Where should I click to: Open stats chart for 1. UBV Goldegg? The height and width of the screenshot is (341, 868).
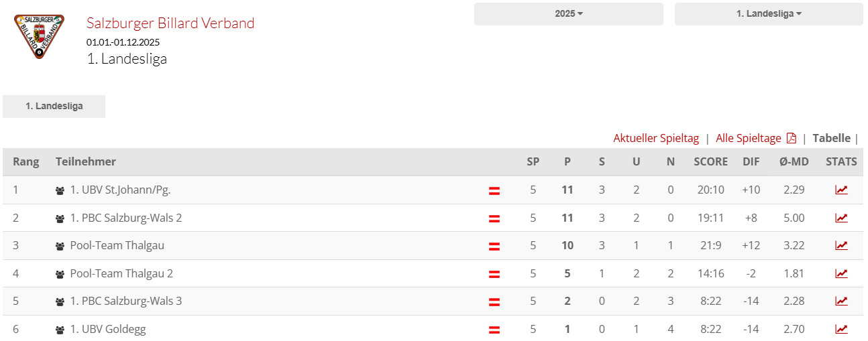(841, 329)
